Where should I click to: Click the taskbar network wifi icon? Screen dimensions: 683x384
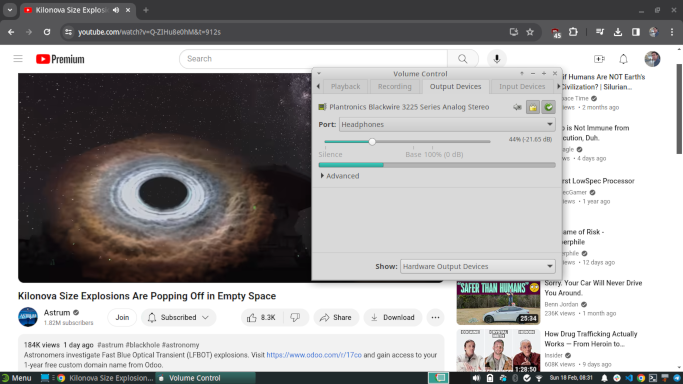(539, 378)
